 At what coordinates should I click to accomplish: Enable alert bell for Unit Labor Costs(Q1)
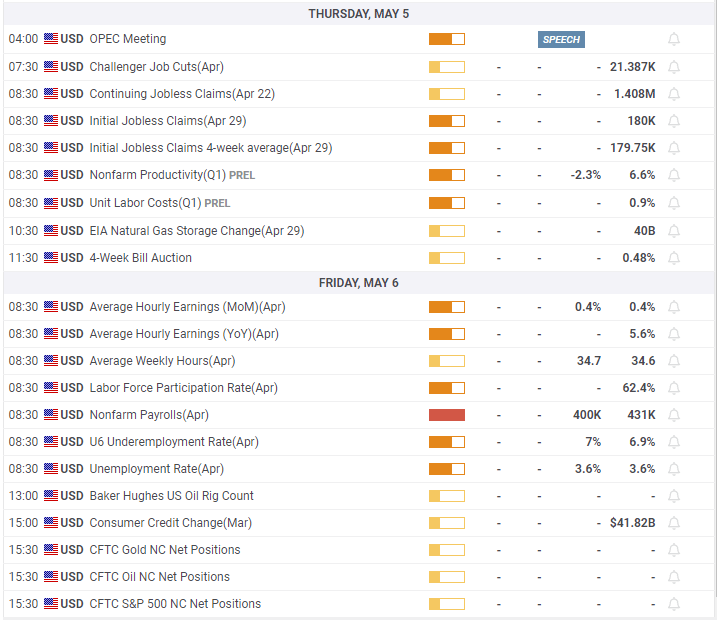(674, 203)
